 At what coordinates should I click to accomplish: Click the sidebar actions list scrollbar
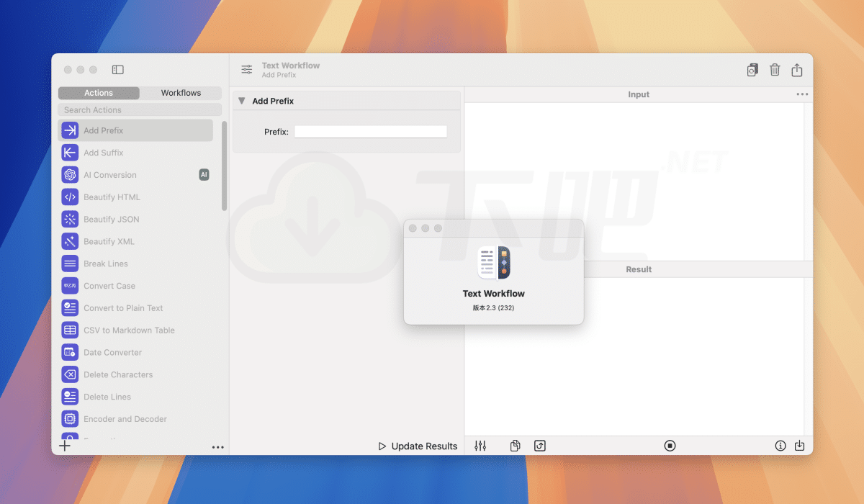tap(224, 166)
